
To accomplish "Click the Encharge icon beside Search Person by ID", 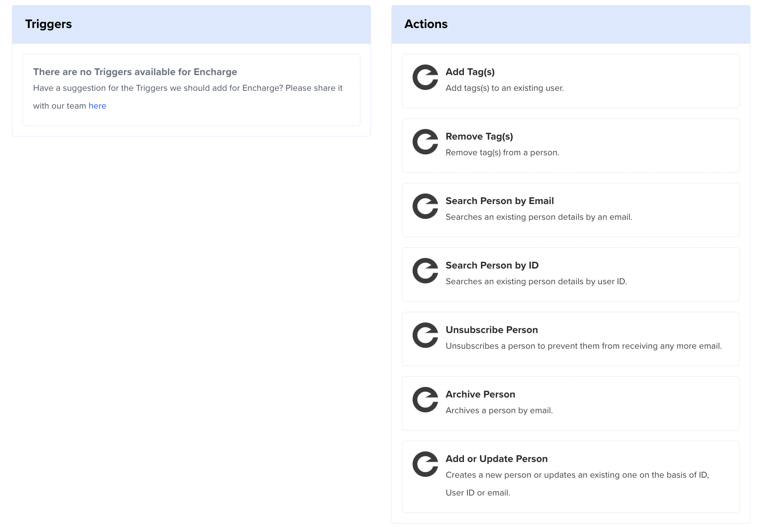I will tap(425, 271).
